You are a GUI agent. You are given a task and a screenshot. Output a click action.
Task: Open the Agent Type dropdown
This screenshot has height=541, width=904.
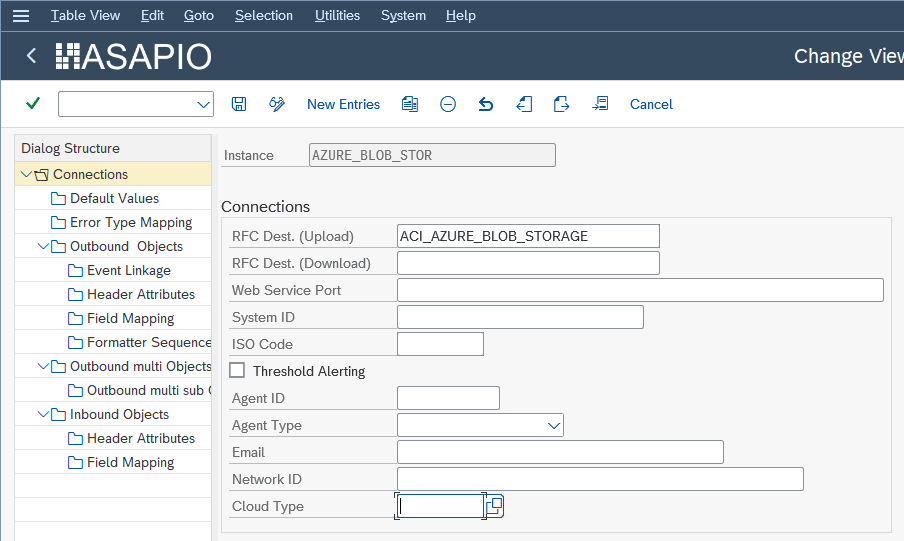pos(553,426)
